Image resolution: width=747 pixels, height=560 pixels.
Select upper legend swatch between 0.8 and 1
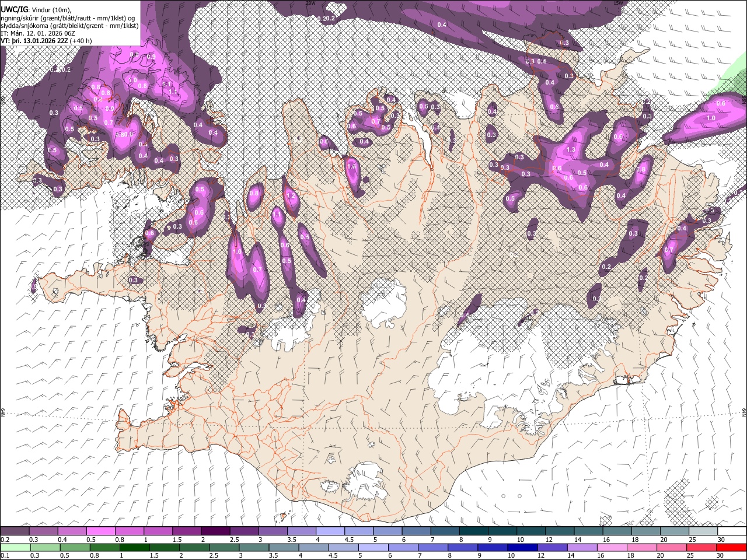130,531
